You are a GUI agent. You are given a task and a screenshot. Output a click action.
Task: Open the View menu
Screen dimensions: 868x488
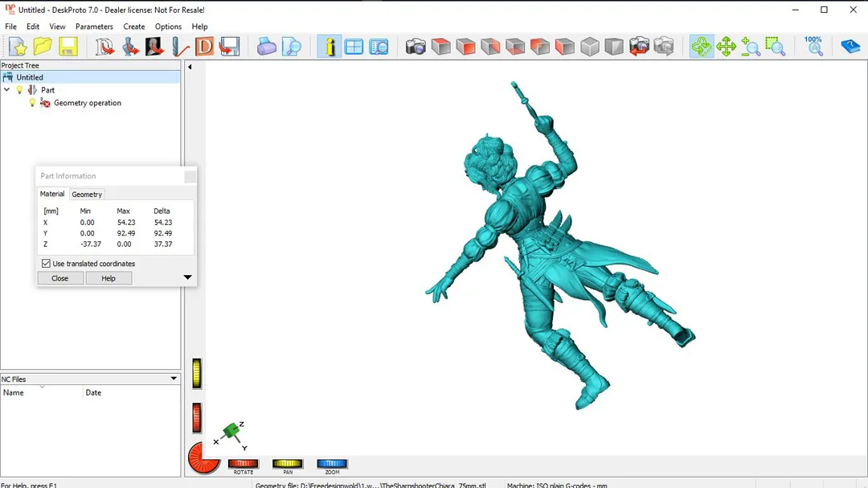pos(57,27)
